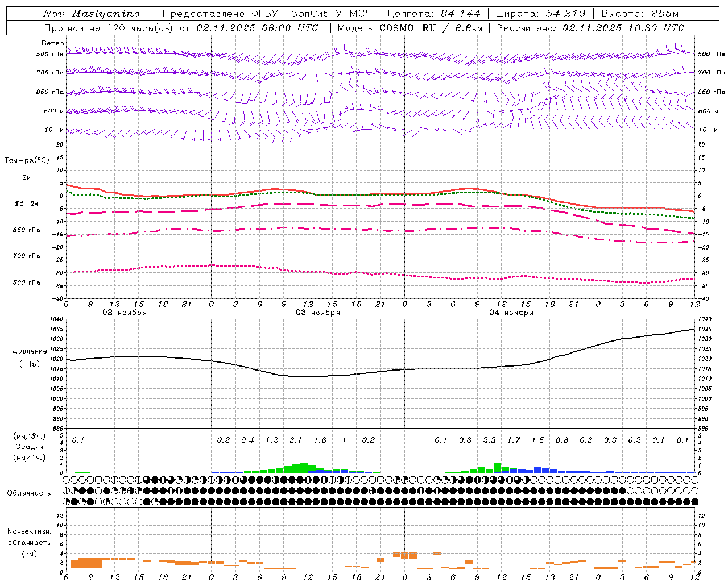Click the "(км)" unit label of convective cloudiness
Viewport: 728px width, 582px height.
tap(30, 554)
